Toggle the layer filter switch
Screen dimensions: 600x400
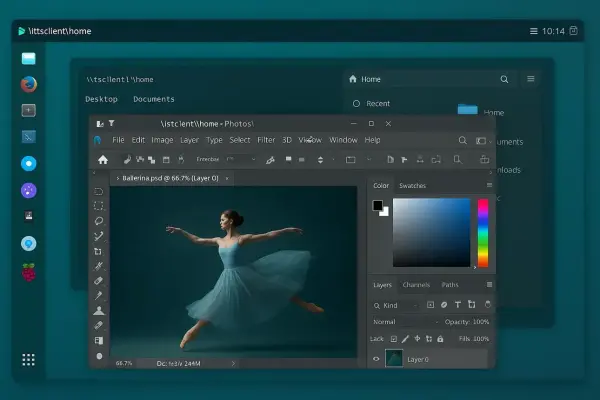(x=488, y=304)
